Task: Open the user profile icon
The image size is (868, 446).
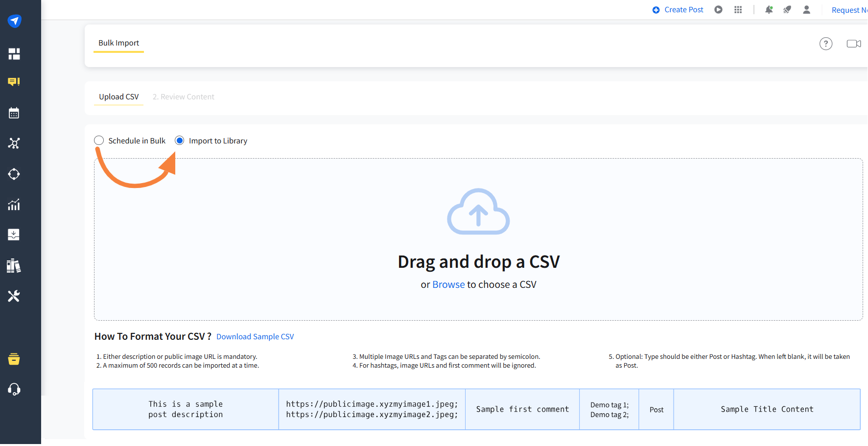Action: pos(806,10)
